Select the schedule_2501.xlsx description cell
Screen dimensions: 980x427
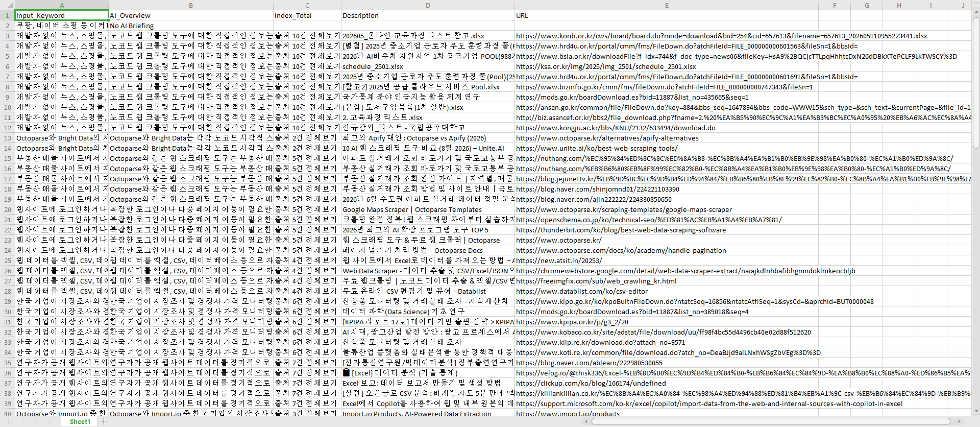[428, 66]
